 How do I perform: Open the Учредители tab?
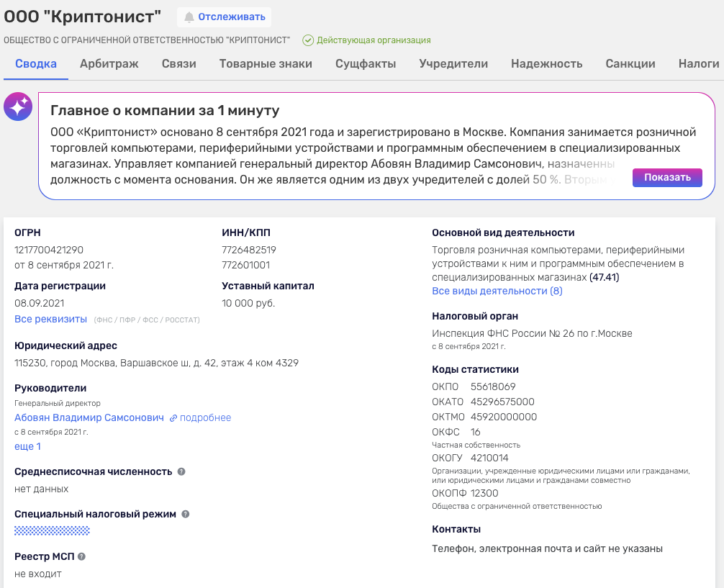coord(453,64)
